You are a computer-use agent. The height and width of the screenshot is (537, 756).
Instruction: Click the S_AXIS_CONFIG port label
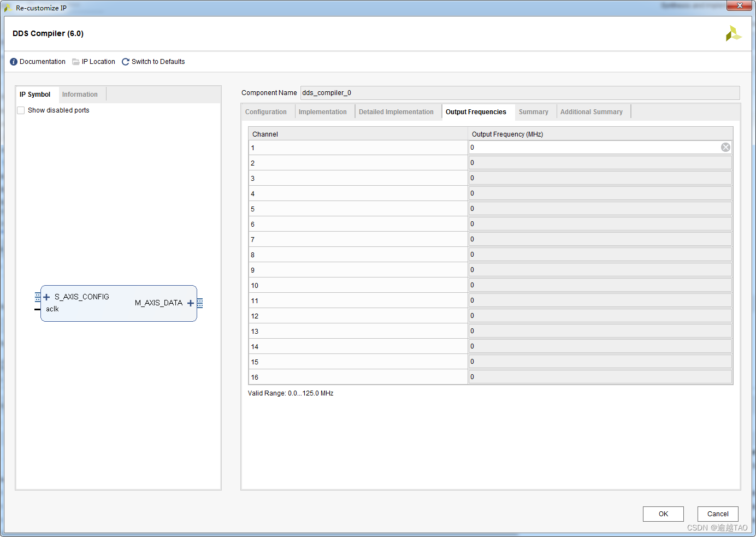pos(82,297)
